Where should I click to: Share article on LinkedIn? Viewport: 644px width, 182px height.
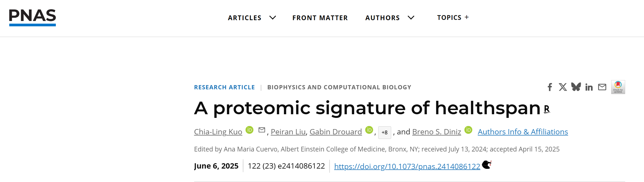point(589,87)
